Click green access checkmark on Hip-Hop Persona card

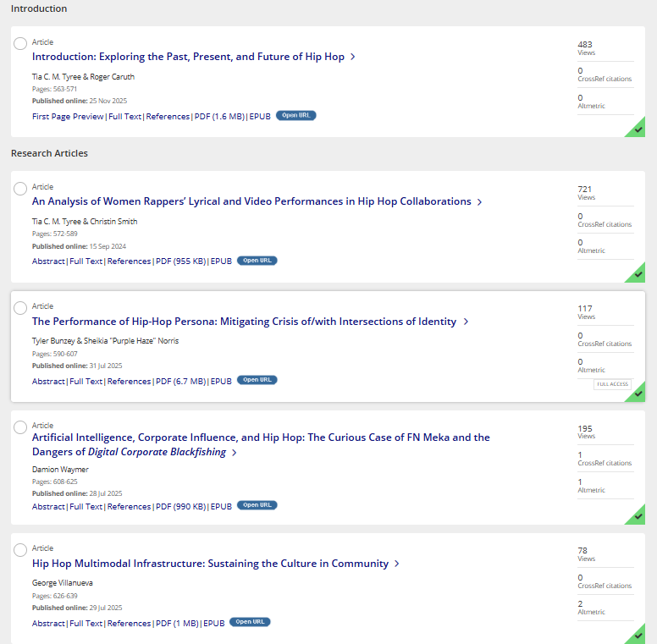(638, 394)
